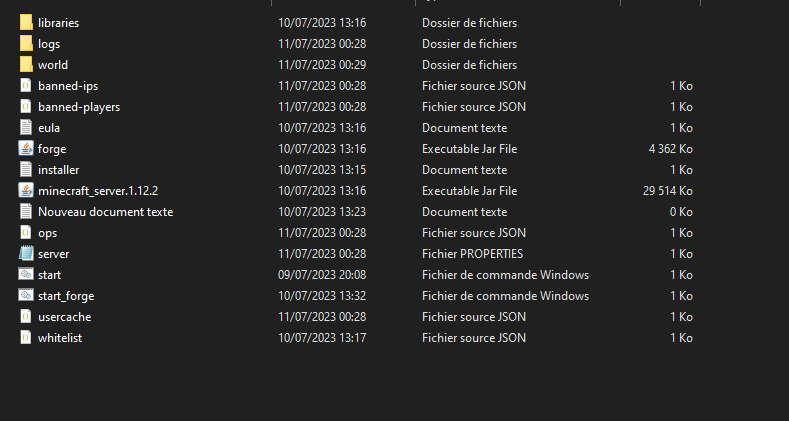Select the usercache JSON file icon

(26, 317)
